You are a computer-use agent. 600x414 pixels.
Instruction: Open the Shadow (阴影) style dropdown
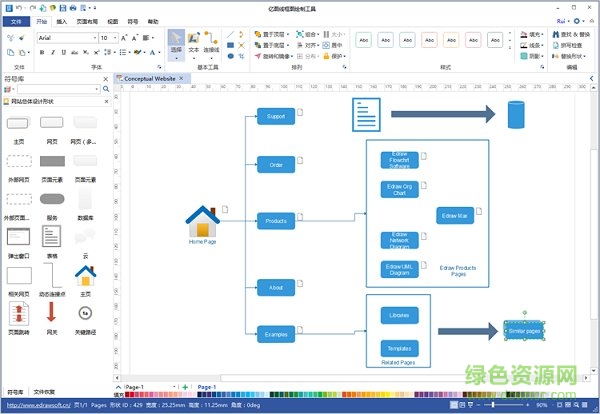click(532, 56)
